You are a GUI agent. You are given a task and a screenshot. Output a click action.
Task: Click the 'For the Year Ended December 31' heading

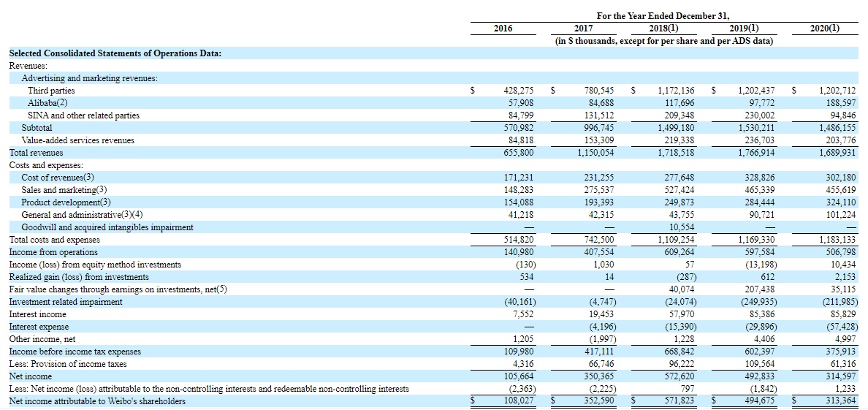(663, 16)
